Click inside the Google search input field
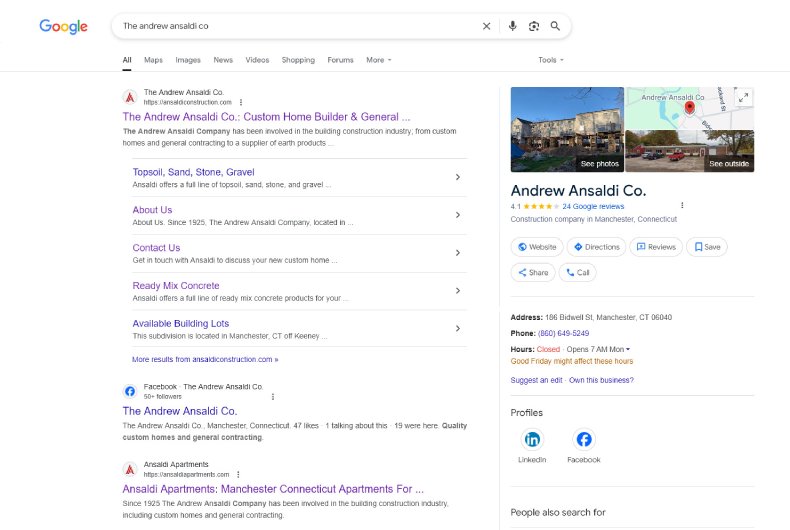The image size is (790, 530). coord(290,26)
